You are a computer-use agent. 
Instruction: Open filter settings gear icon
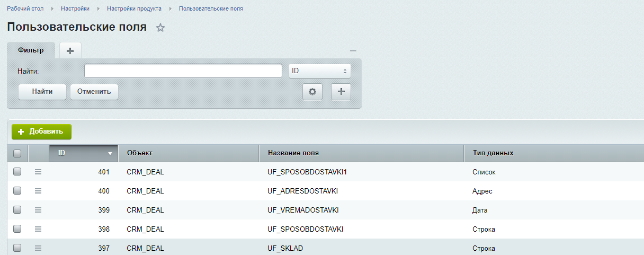pos(312,92)
